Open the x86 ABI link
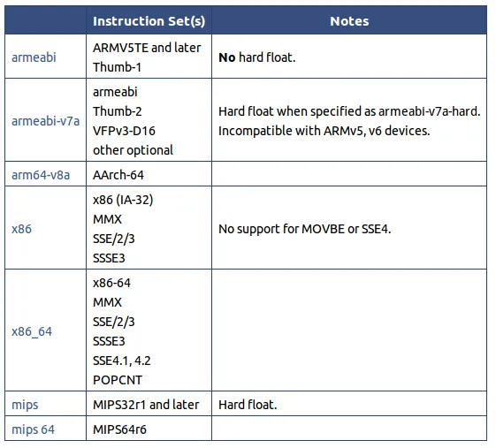This screenshot has height=448, width=496. [x=21, y=229]
